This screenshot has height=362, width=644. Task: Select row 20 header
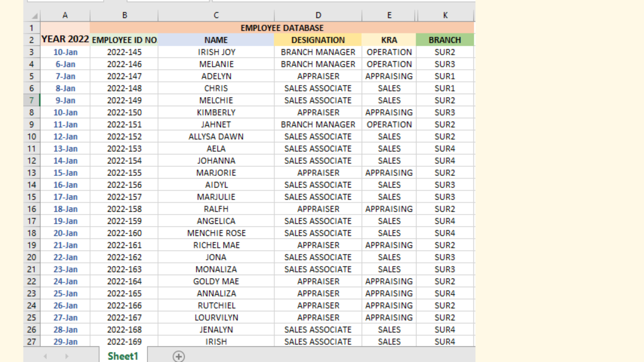pos(32,257)
